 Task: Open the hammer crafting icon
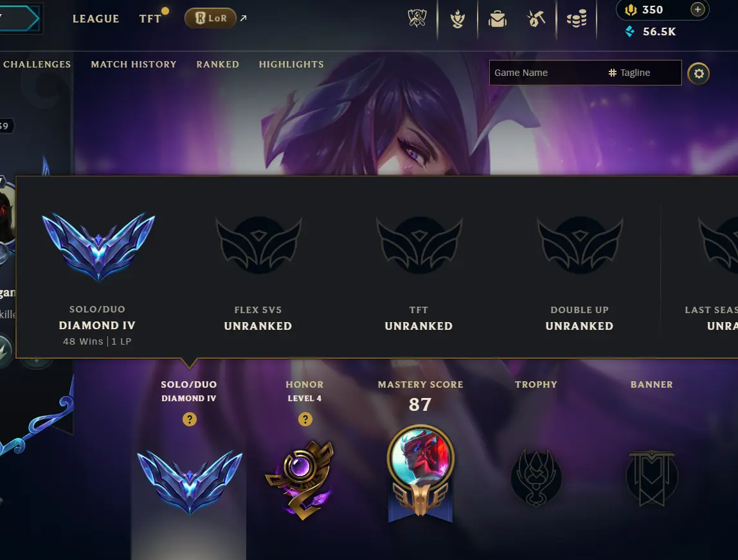click(x=536, y=19)
